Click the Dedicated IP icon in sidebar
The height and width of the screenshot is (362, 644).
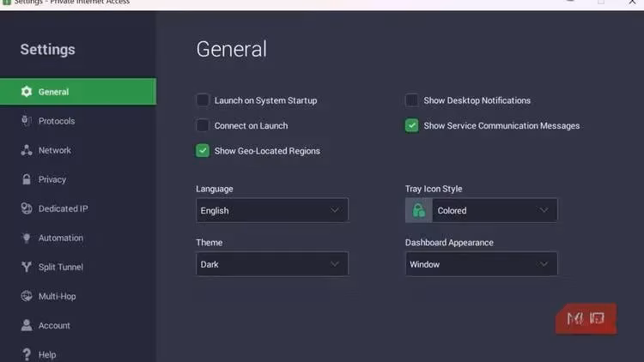pyautogui.click(x=27, y=208)
